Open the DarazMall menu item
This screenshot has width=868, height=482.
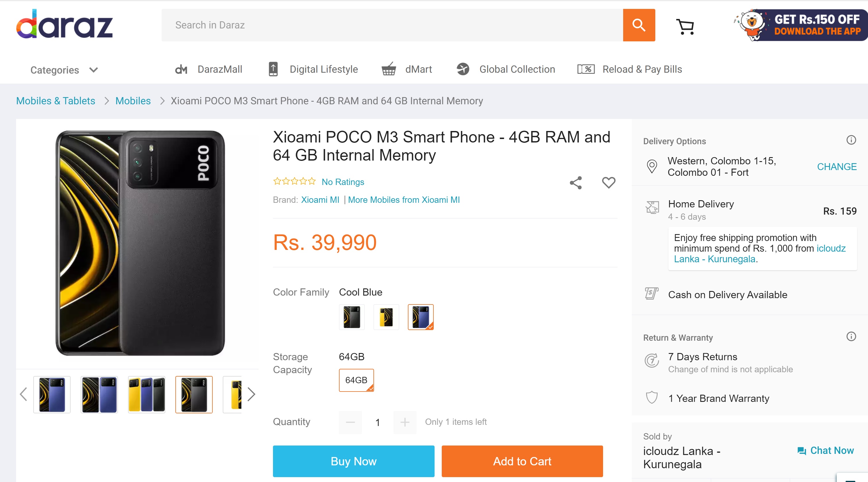[209, 69]
